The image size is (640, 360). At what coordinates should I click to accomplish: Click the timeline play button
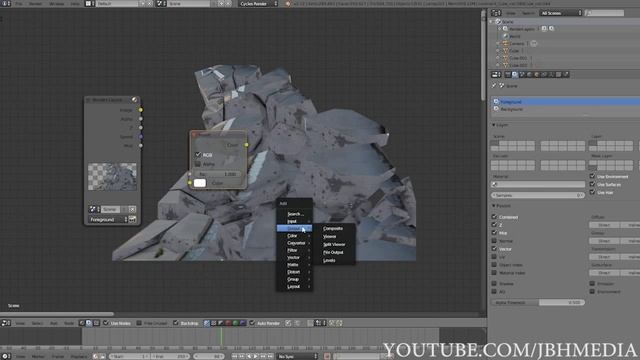pyautogui.click(x=256, y=356)
